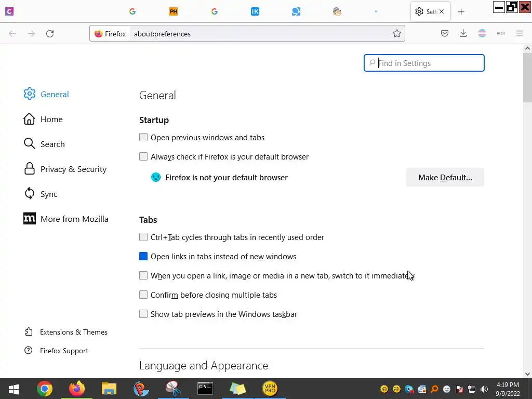Switch to the PH tab
Image resolution: width=532 pixels, height=399 pixels.
tap(174, 11)
